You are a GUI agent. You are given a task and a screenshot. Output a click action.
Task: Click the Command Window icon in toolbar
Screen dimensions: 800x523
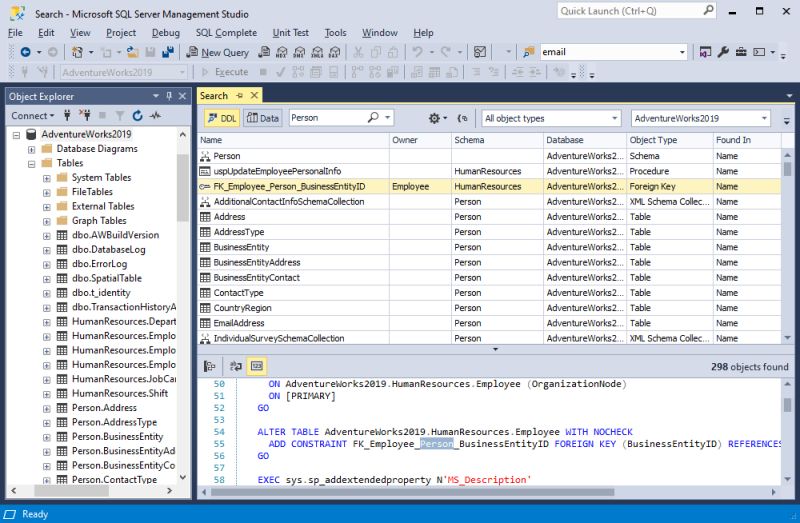point(759,52)
